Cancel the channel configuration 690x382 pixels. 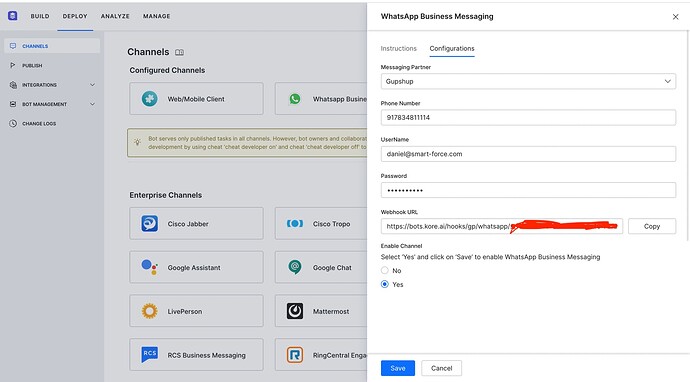click(441, 368)
